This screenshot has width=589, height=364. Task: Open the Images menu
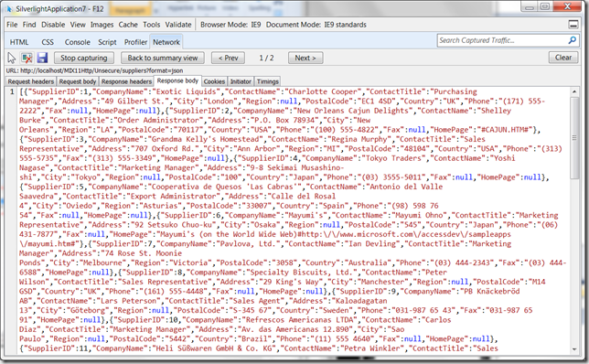[x=102, y=25]
